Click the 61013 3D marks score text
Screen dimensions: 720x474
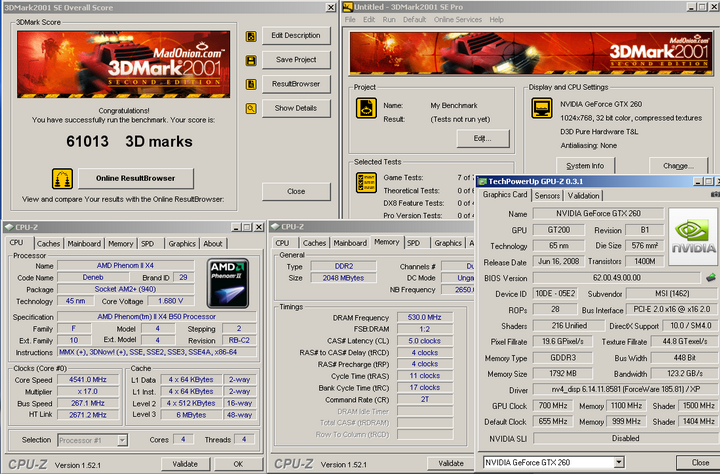pos(129,141)
